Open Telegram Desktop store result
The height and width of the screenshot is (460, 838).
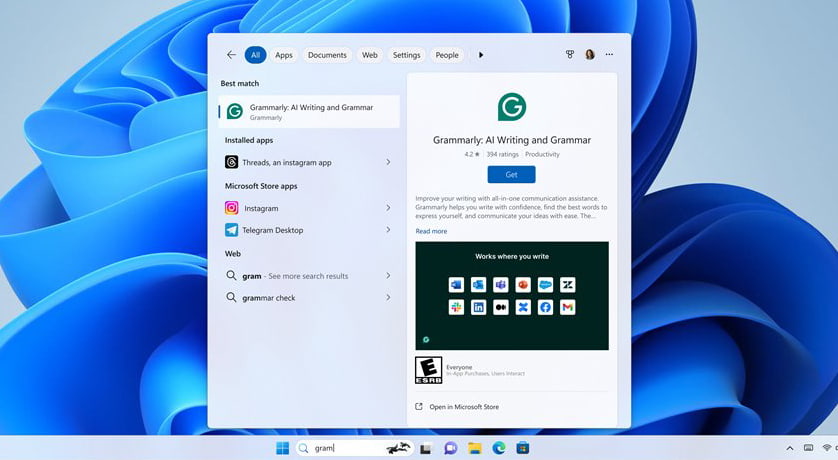point(309,230)
